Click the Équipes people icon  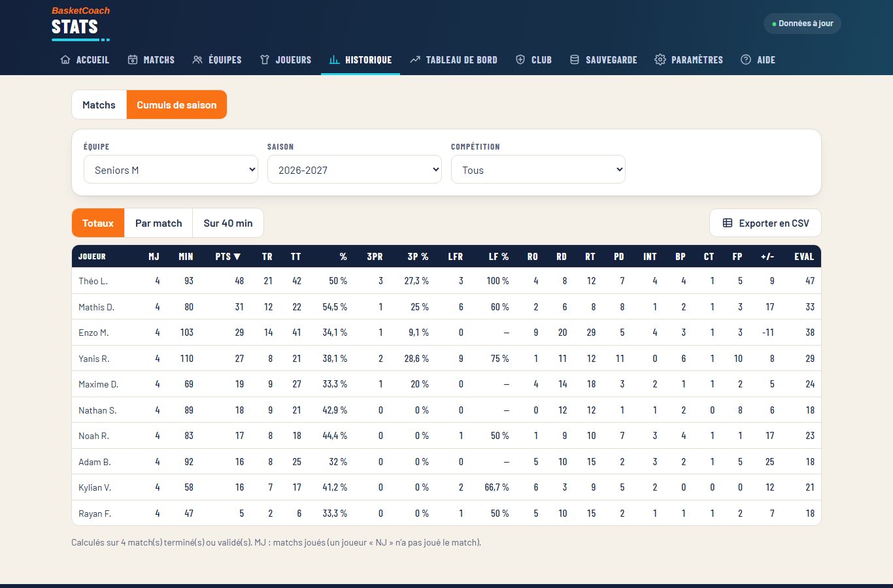[x=197, y=59]
